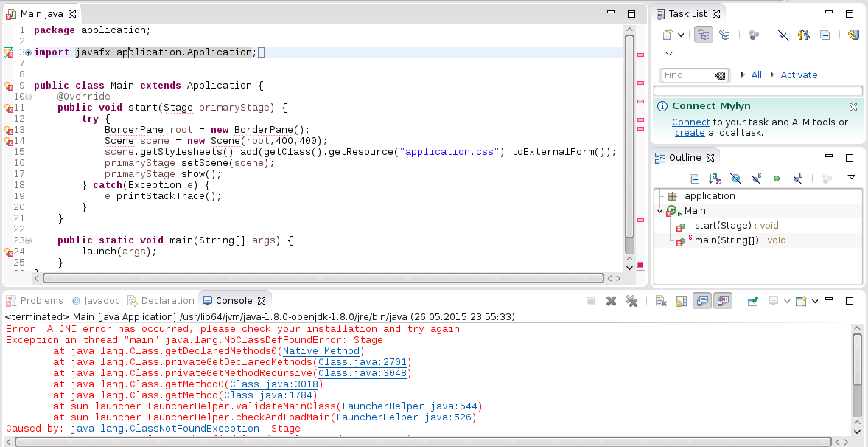Toggle Hide Fields in Outline toolbar
This screenshot has width=868, height=447.
(x=735, y=178)
